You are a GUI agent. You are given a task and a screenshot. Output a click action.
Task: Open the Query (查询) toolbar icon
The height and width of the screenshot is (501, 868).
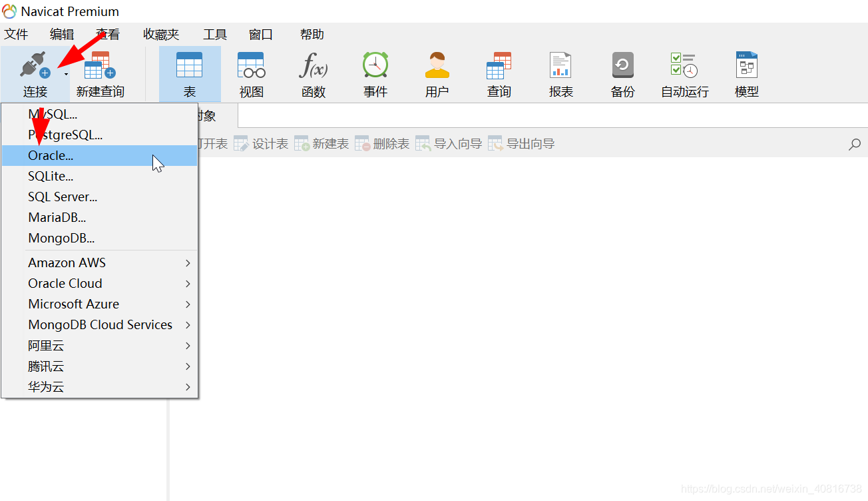tap(499, 66)
